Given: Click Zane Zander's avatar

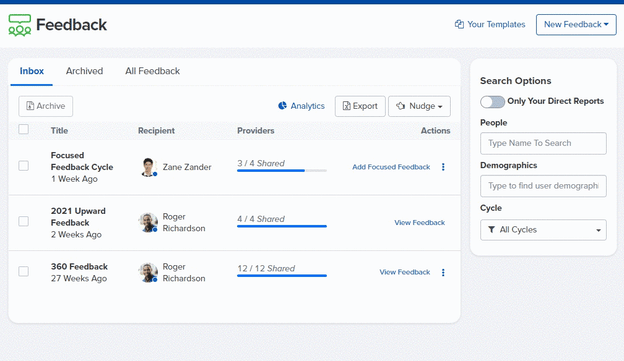Looking at the screenshot, I should (x=148, y=167).
